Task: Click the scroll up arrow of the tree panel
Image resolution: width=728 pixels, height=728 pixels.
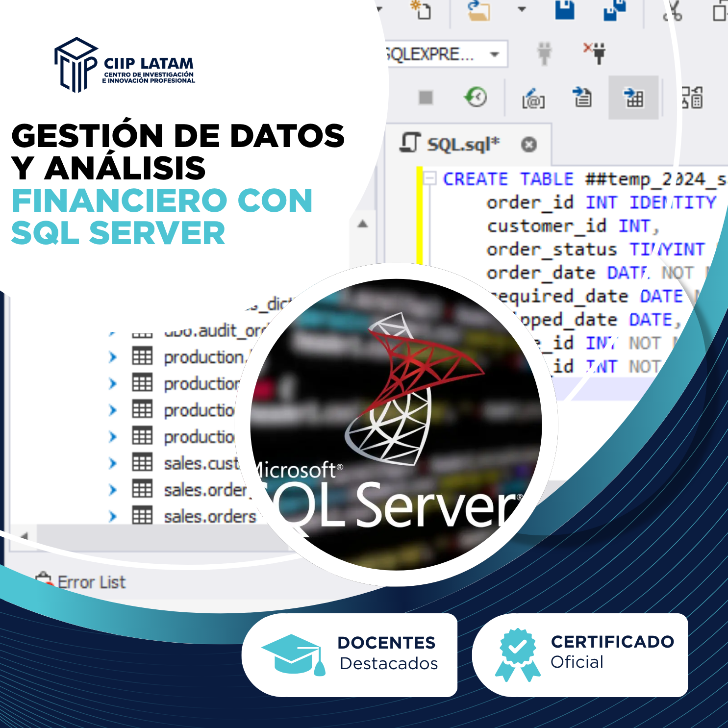Action: (x=363, y=224)
